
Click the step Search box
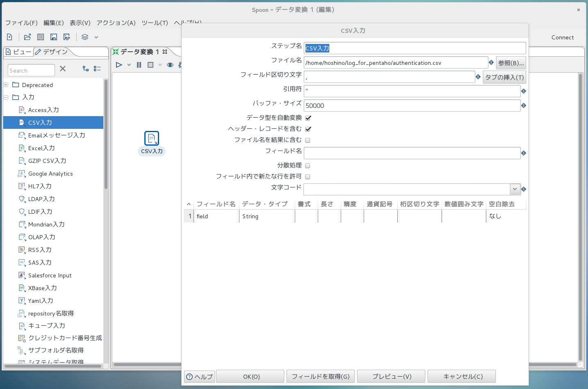coord(31,70)
